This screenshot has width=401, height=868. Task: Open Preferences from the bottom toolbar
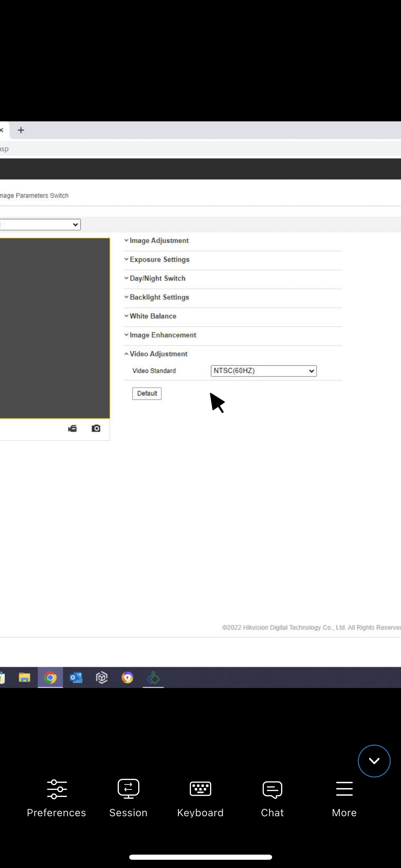[57, 797]
